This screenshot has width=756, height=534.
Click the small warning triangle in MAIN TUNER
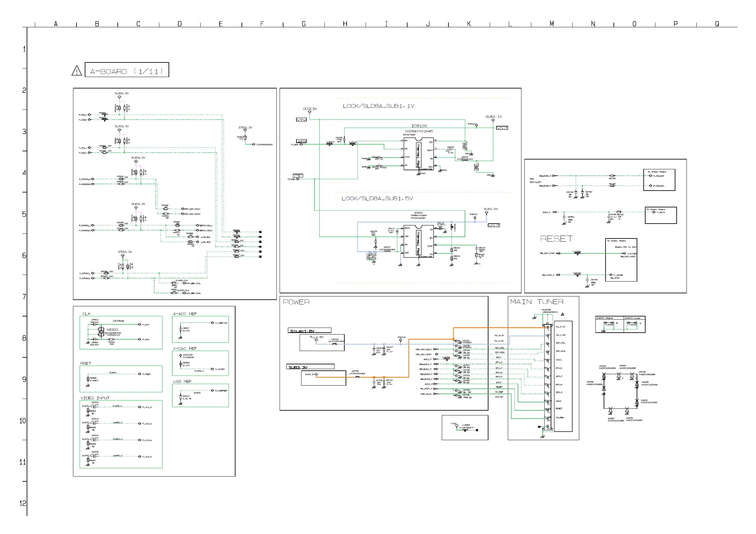(562, 314)
